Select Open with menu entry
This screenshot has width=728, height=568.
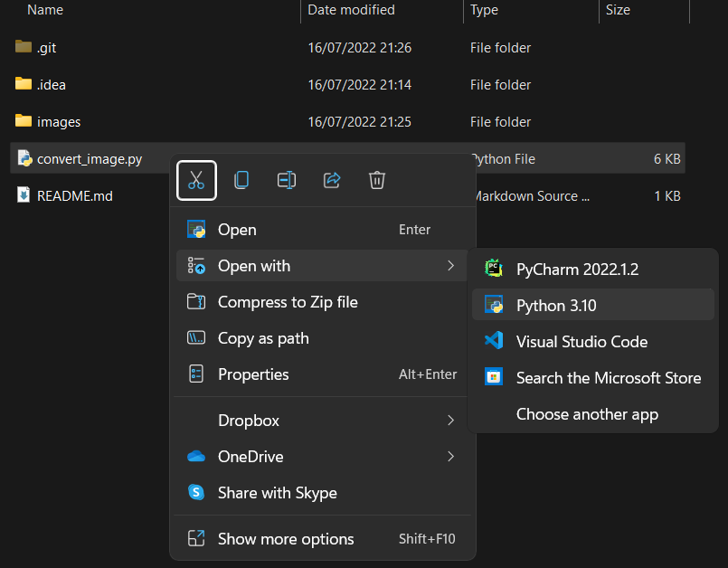(x=322, y=266)
